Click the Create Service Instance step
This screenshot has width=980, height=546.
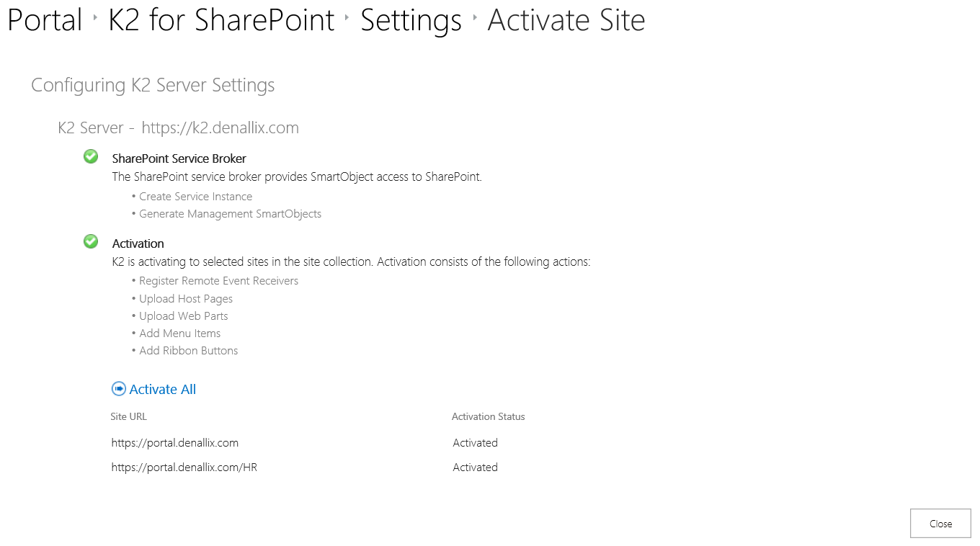195,197
